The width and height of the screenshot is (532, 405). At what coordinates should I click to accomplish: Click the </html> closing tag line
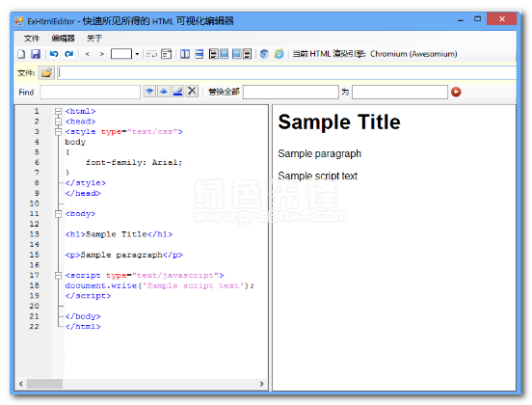83,327
